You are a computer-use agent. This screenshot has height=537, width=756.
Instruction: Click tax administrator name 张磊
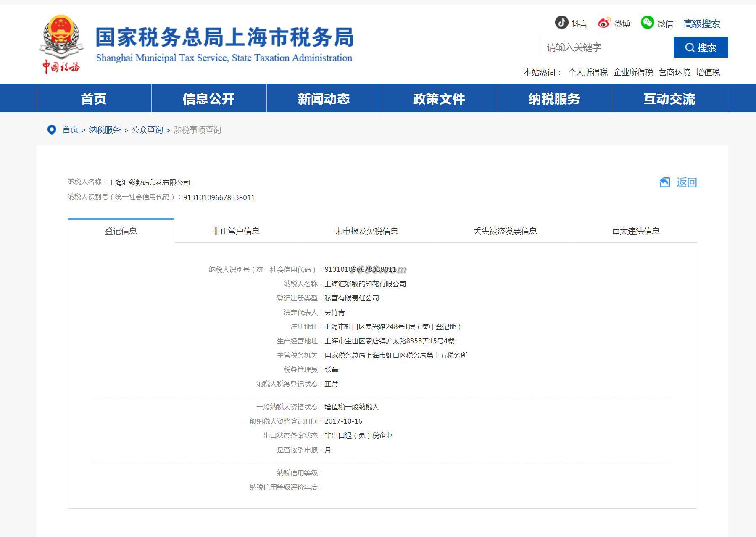(331, 370)
